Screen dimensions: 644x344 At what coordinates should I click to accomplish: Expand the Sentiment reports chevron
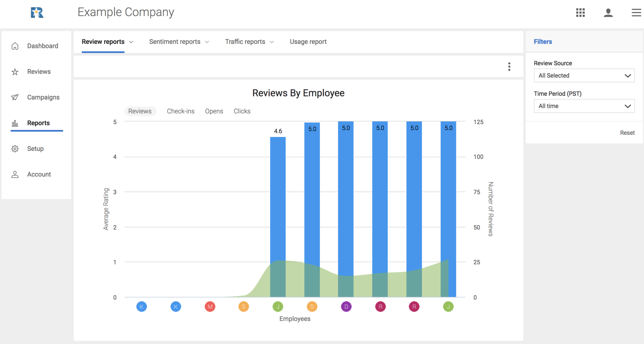[207, 42]
